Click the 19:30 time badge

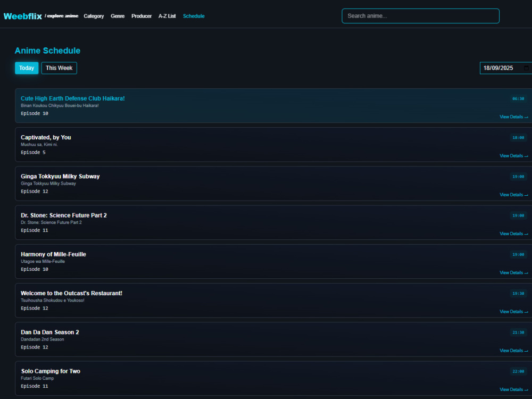518,294
